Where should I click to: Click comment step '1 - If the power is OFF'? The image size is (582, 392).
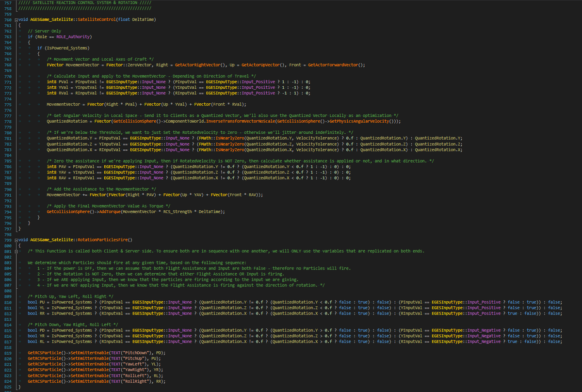(x=194, y=268)
